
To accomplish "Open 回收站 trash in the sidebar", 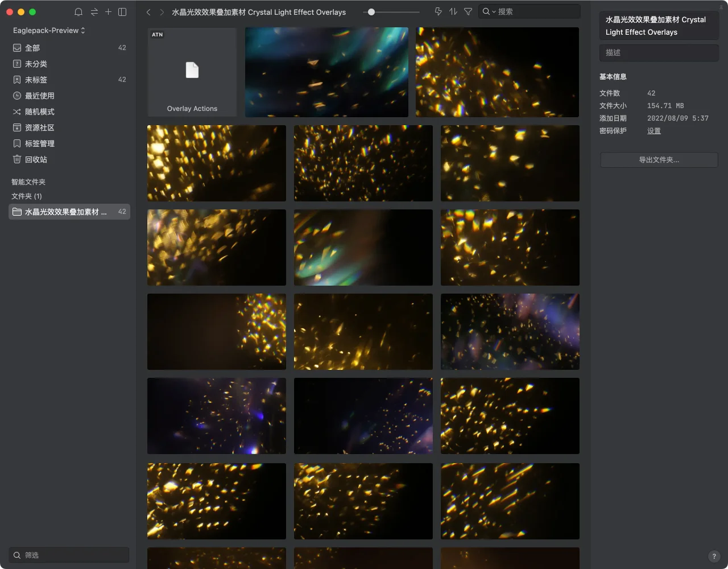I will [69, 159].
